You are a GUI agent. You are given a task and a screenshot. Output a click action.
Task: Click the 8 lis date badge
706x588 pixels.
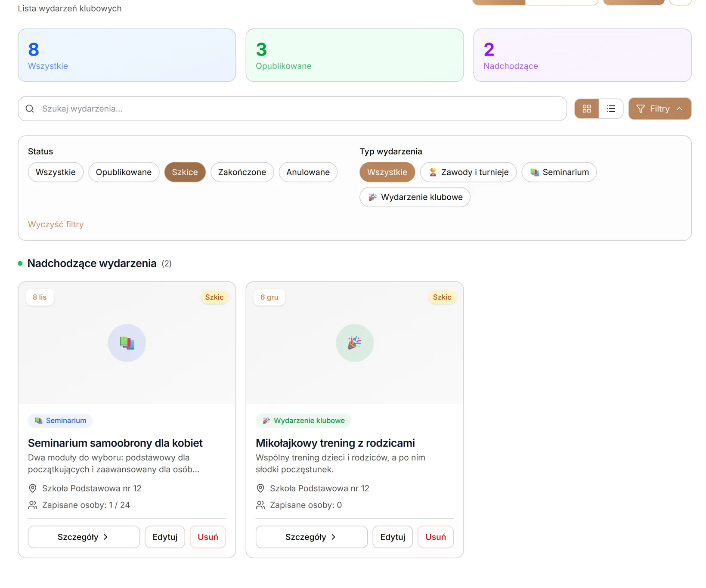pyautogui.click(x=40, y=297)
